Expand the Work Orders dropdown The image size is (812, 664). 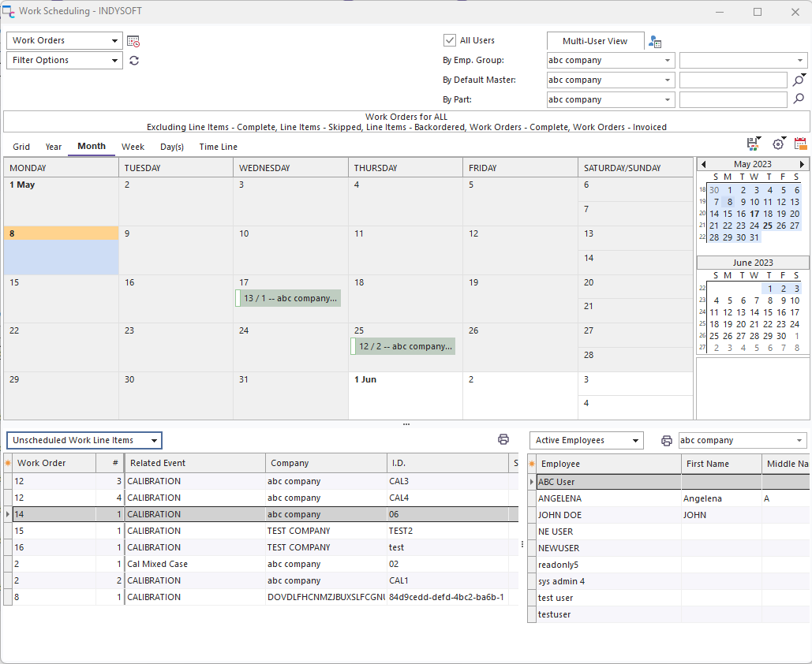tap(114, 41)
